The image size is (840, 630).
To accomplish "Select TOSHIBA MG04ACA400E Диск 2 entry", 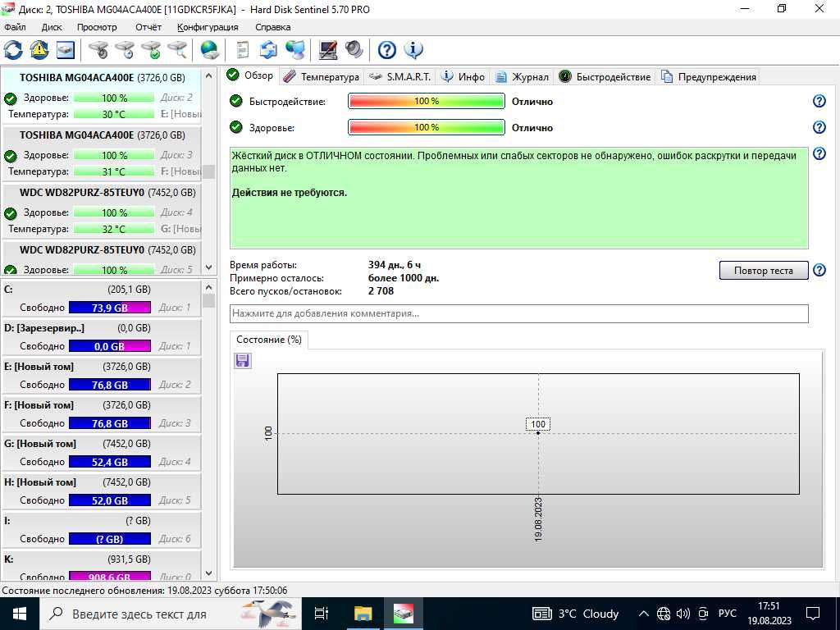I will [x=102, y=95].
